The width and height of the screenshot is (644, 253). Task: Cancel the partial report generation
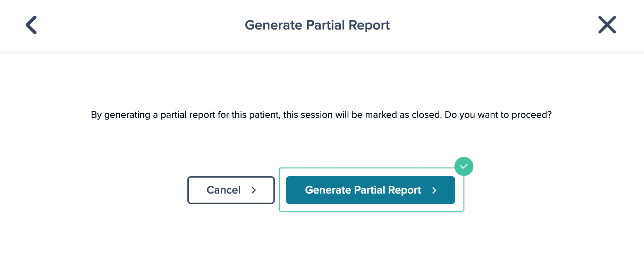coord(231,190)
